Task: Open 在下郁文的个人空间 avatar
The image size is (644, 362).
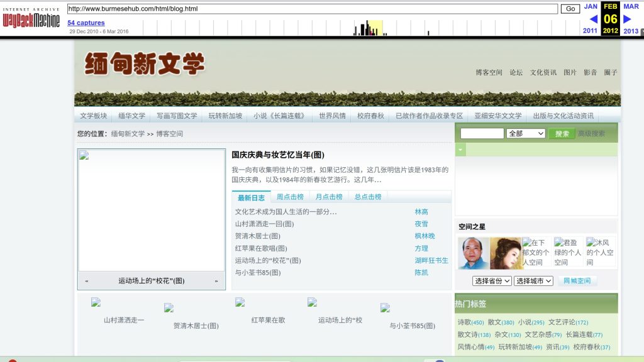Action: (x=536, y=252)
